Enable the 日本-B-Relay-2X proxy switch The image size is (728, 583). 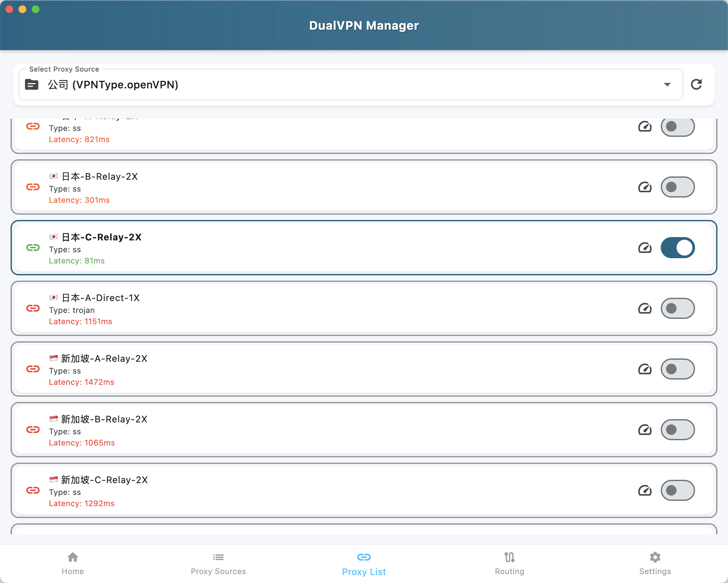click(677, 187)
